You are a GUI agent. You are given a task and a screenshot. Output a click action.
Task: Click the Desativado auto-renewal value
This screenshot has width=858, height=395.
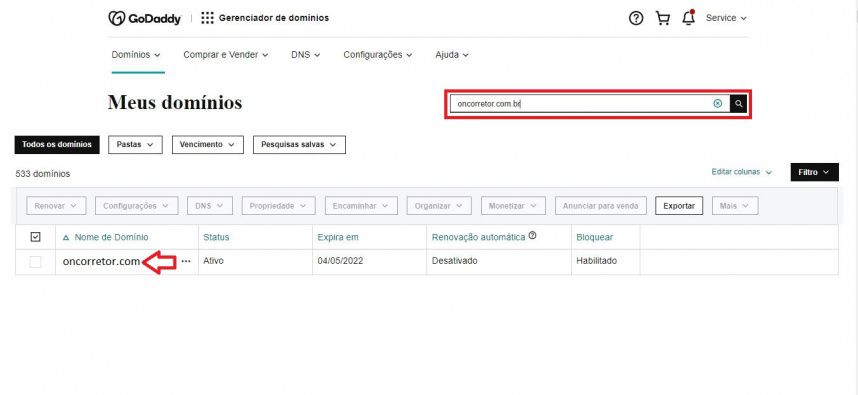point(455,261)
